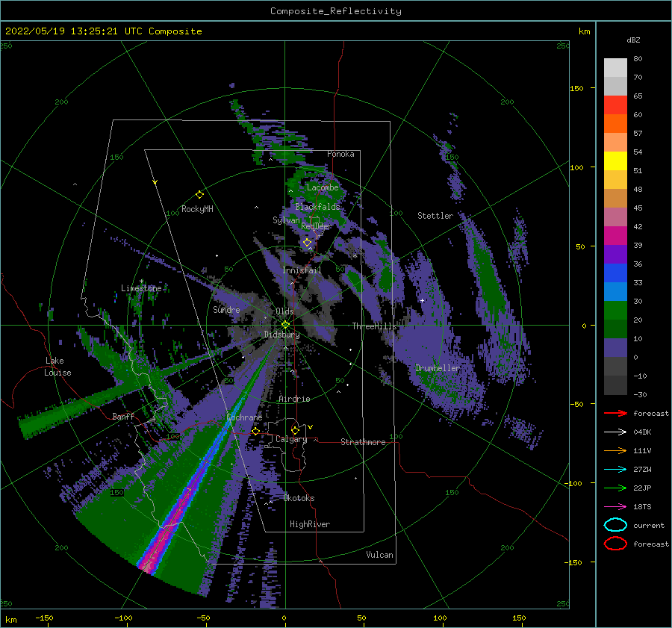This screenshot has width=672, height=628.
Task: Click the green 22JP arrow icon
Action: [615, 488]
